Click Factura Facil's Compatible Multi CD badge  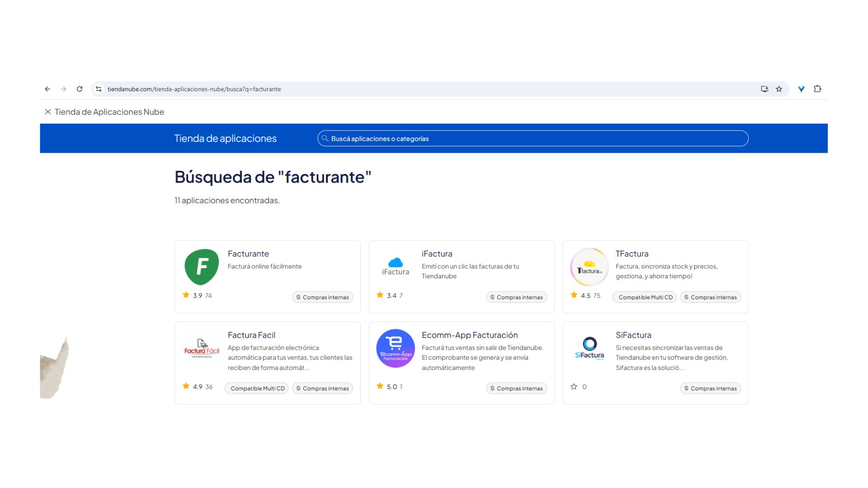coord(257,389)
